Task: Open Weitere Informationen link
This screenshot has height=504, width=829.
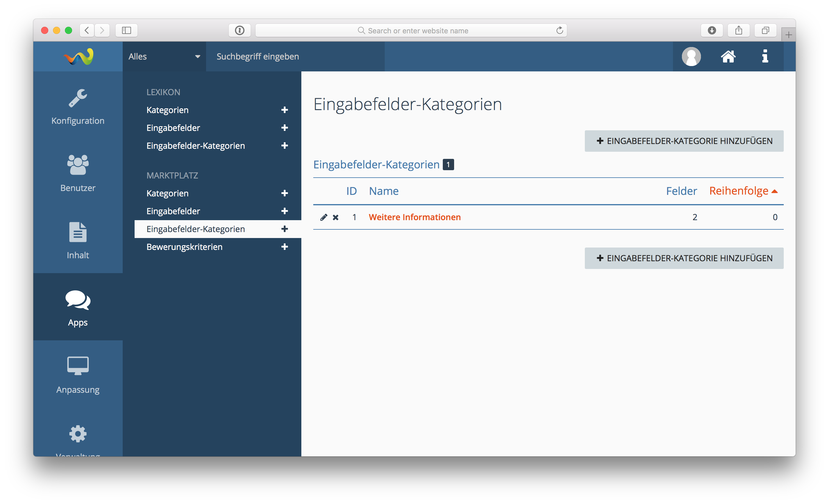Action: click(x=414, y=217)
